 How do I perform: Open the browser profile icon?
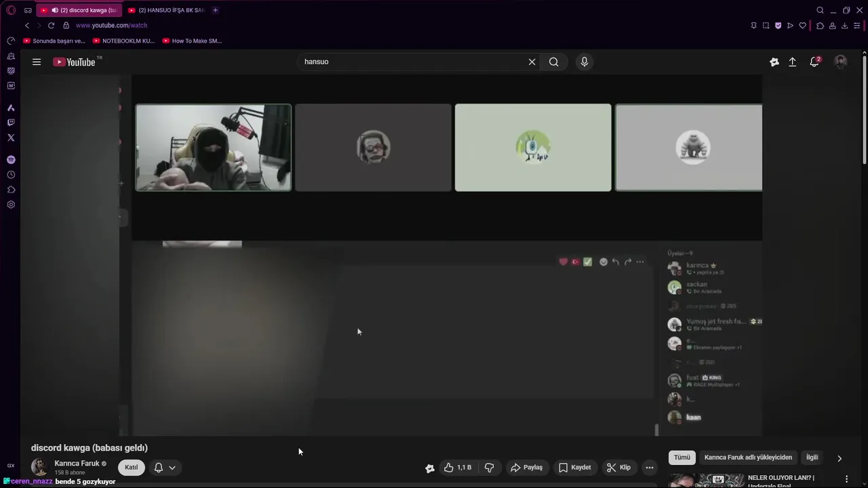(832, 26)
